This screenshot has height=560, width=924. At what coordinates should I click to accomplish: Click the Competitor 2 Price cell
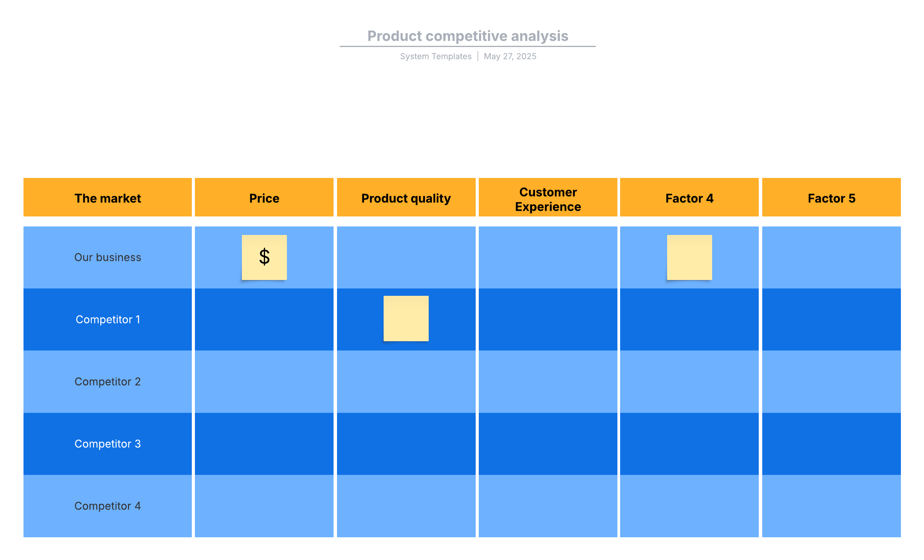tap(264, 382)
